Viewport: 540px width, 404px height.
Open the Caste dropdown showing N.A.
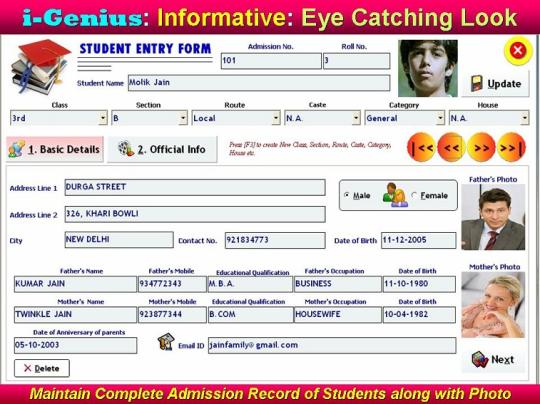[322, 118]
